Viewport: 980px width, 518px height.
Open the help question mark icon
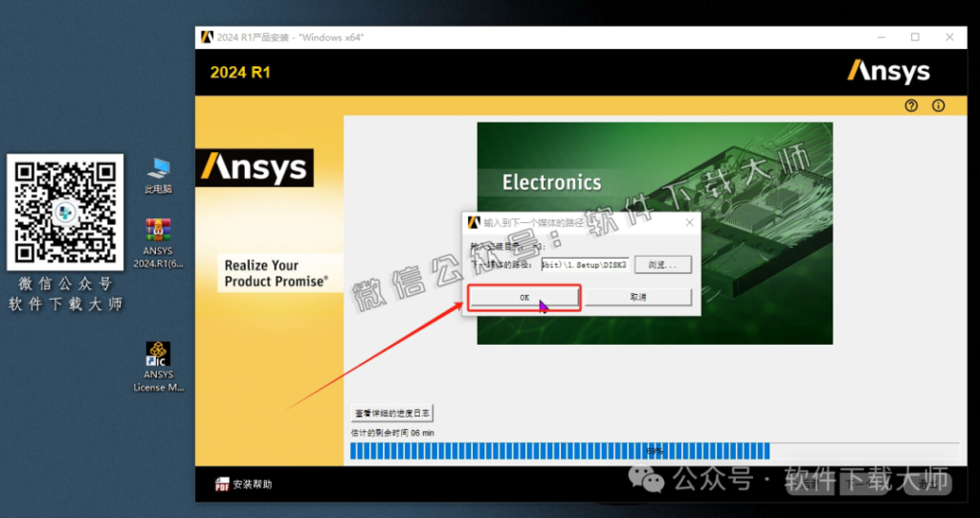pyautogui.click(x=911, y=105)
